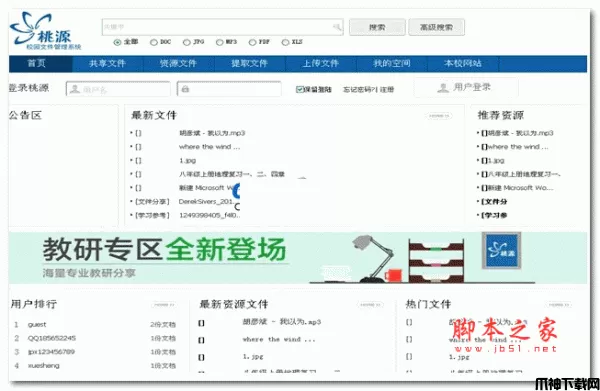Select the DOC file type radio button

pos(154,42)
